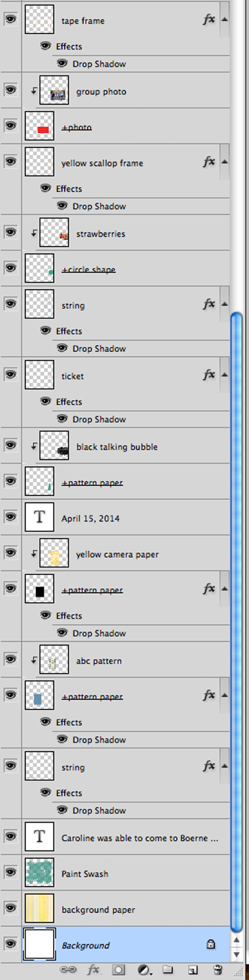This screenshot has width=249, height=980.
Task: Open the layer style fx menu button
Action: (x=93, y=970)
